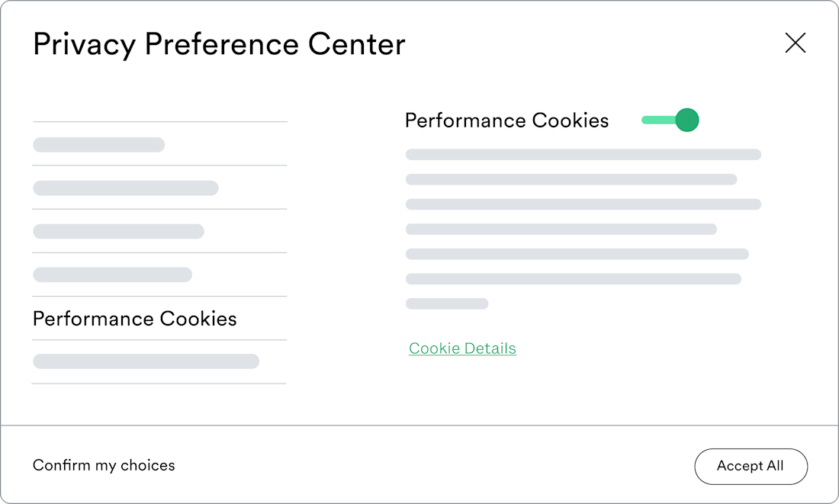Open the Cookie Details link
This screenshot has width=839, height=504.
(462, 348)
